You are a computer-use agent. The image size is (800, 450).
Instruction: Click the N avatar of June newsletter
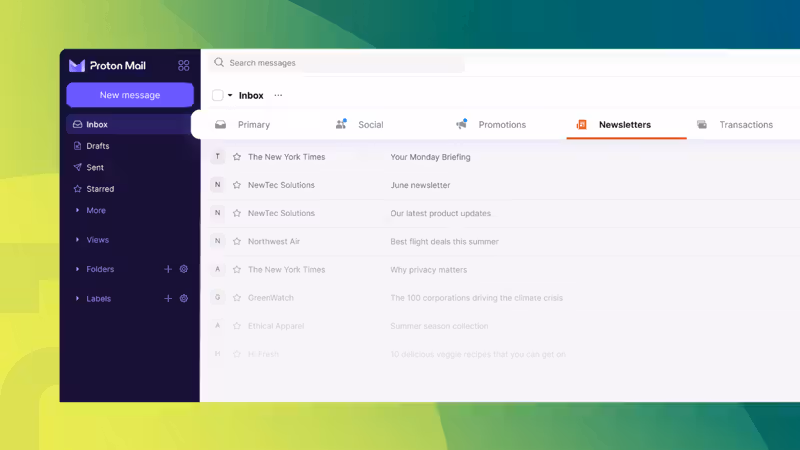(217, 185)
